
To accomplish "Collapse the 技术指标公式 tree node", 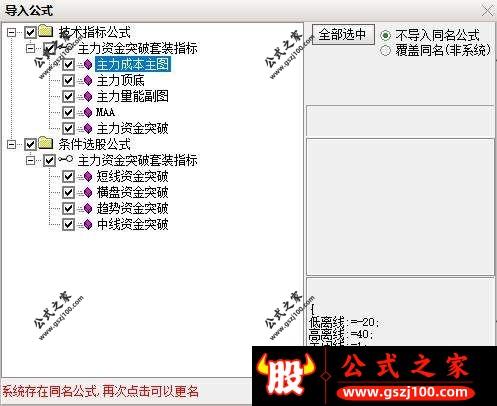I will tap(12, 32).
